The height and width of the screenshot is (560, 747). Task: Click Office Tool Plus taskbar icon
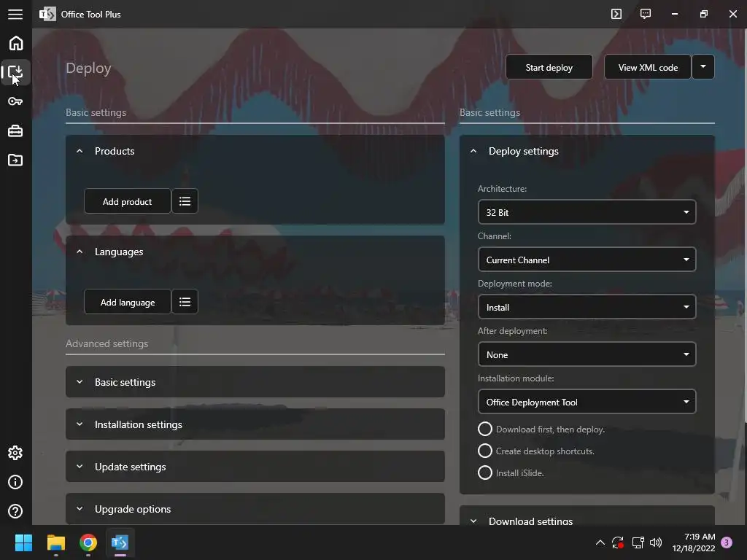pos(120,542)
